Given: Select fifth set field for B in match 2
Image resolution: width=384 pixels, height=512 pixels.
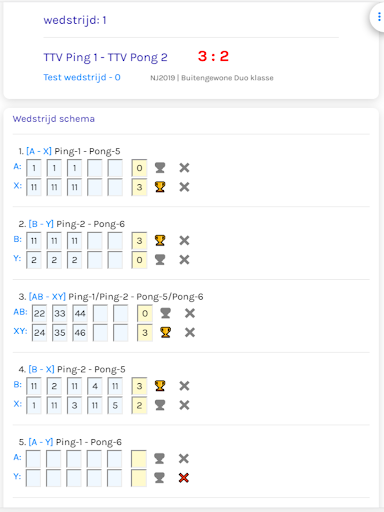Looking at the screenshot, I should click(x=115, y=241).
